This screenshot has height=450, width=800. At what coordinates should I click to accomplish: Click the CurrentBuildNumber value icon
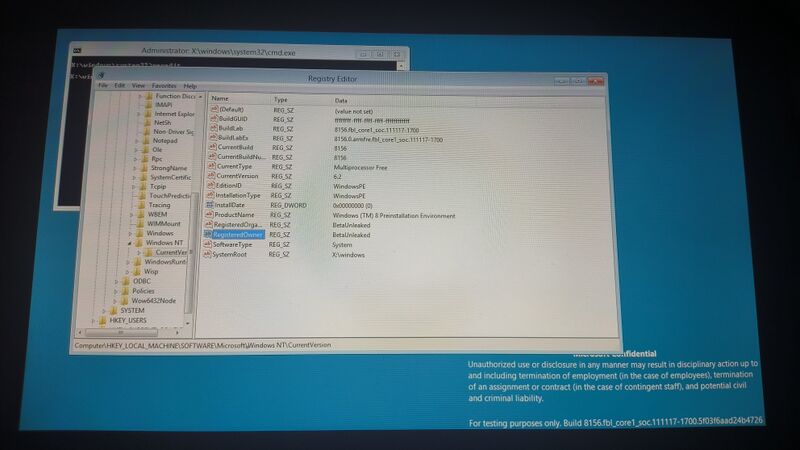[212, 157]
